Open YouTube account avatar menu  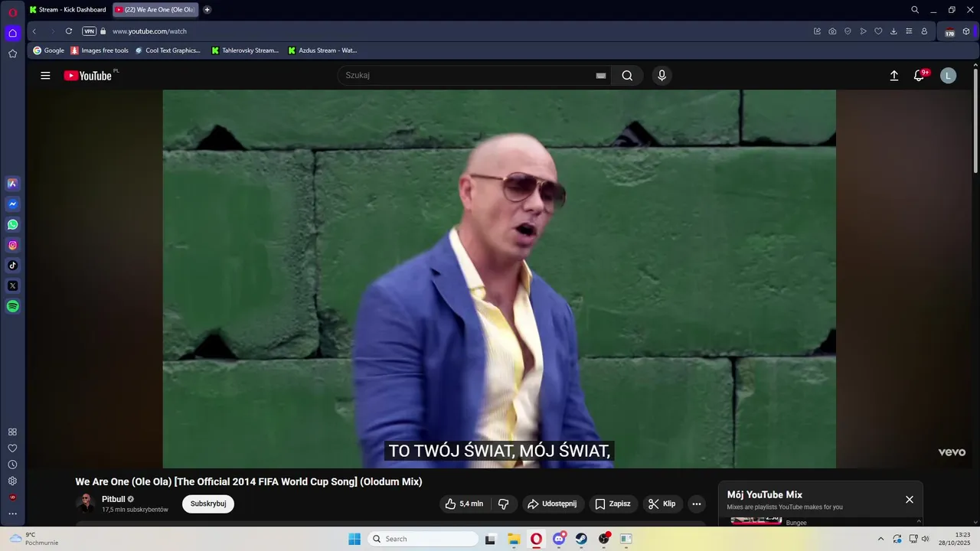pyautogui.click(x=949, y=76)
